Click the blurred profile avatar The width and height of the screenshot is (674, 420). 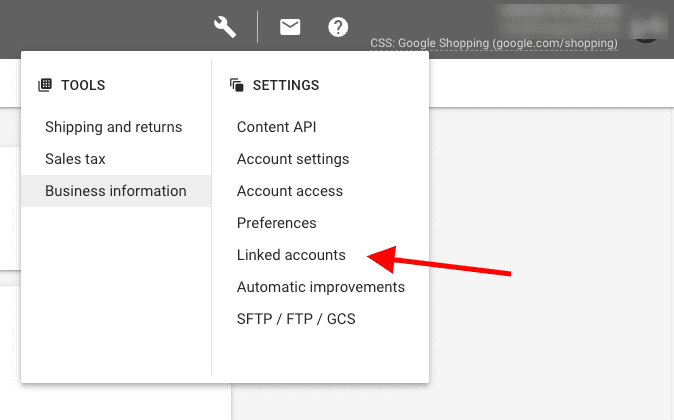[x=646, y=30]
